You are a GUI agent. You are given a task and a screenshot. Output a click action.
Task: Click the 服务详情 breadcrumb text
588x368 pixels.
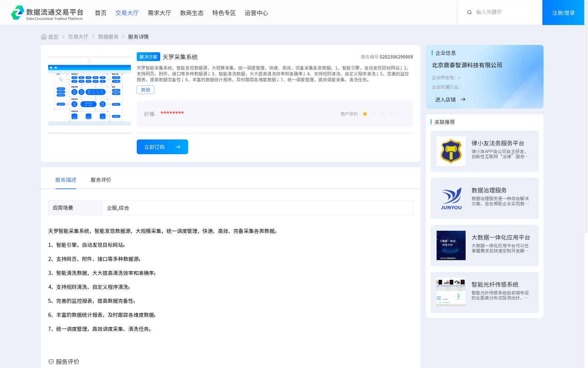(x=138, y=37)
